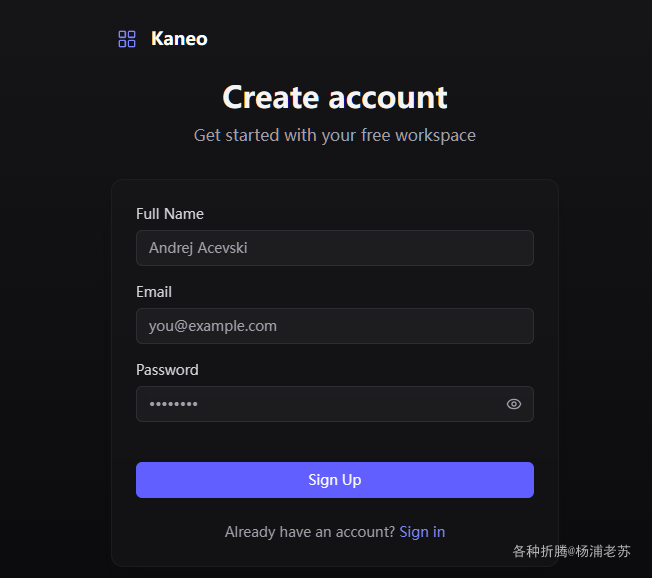This screenshot has width=652, height=578.
Task: Click the word 'Up' on the purple button
Action: click(351, 480)
